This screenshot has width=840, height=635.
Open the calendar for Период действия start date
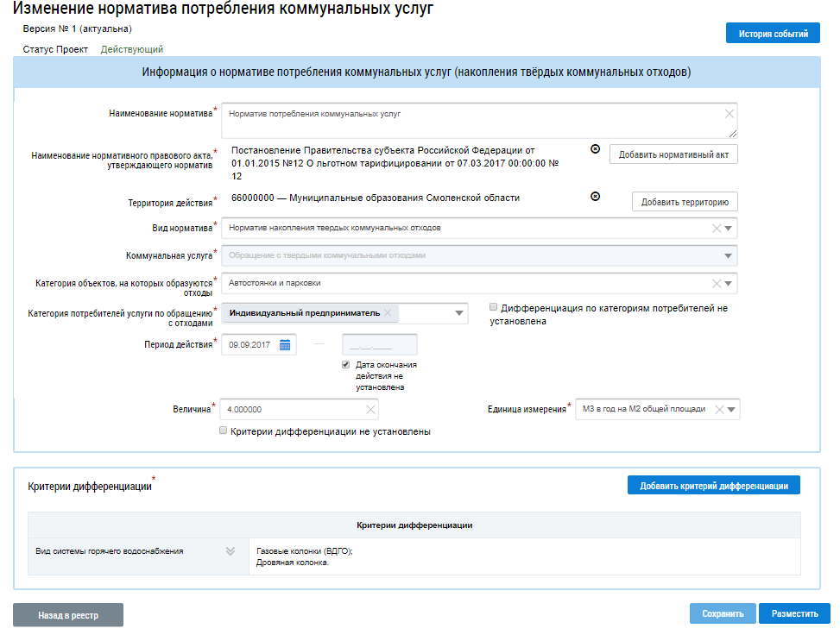pos(285,345)
